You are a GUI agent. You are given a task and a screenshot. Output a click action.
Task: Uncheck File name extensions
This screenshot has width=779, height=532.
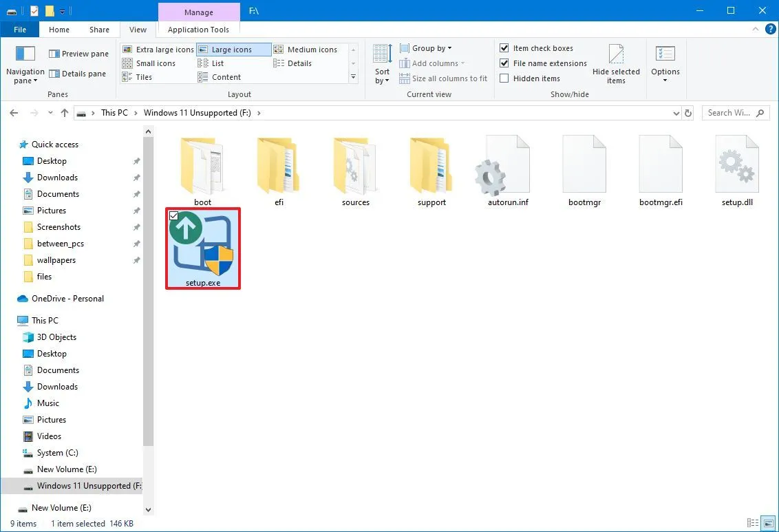tap(504, 63)
